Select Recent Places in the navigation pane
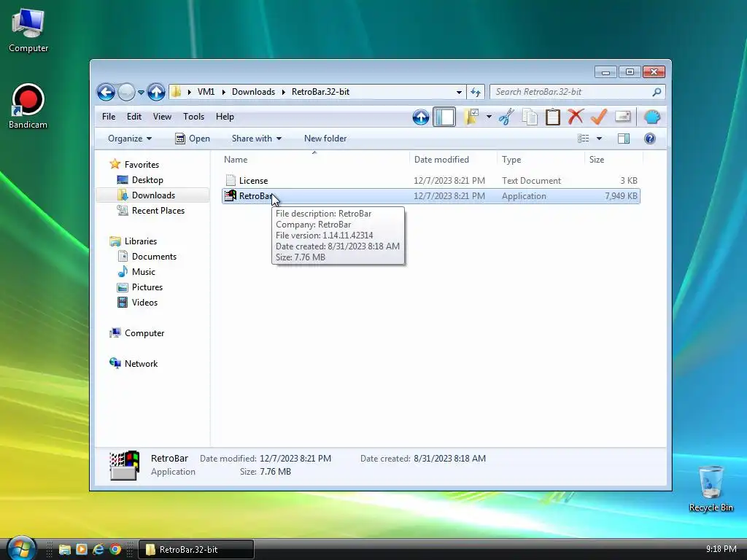Image resolution: width=747 pixels, height=560 pixels. [x=158, y=211]
